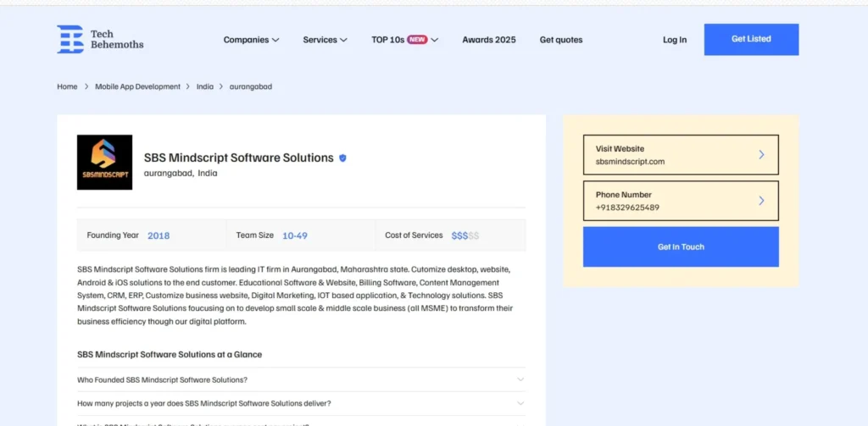Click the founding year 2018 value
The width and height of the screenshot is (868, 426).
(x=159, y=235)
